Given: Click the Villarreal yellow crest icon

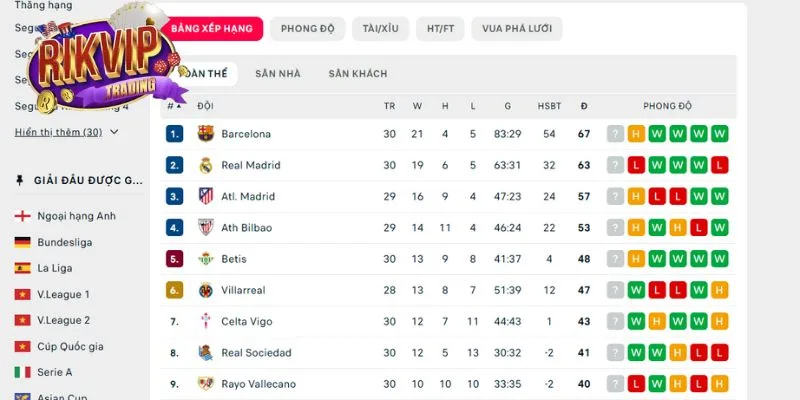Looking at the screenshot, I should (206, 290).
